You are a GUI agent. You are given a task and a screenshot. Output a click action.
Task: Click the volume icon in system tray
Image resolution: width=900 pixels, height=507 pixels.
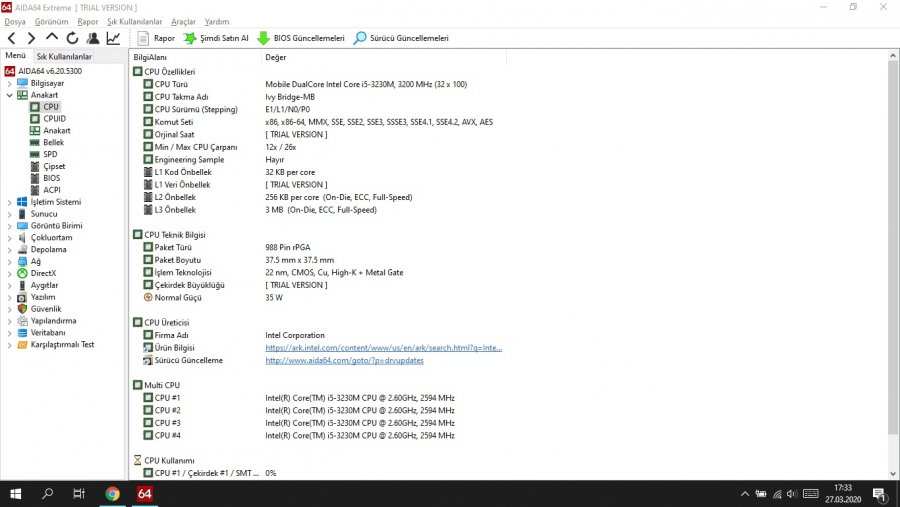tap(792, 494)
